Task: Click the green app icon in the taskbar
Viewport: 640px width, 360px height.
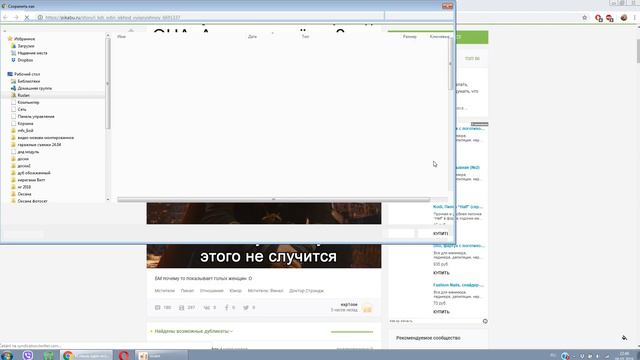Action: click(49, 355)
